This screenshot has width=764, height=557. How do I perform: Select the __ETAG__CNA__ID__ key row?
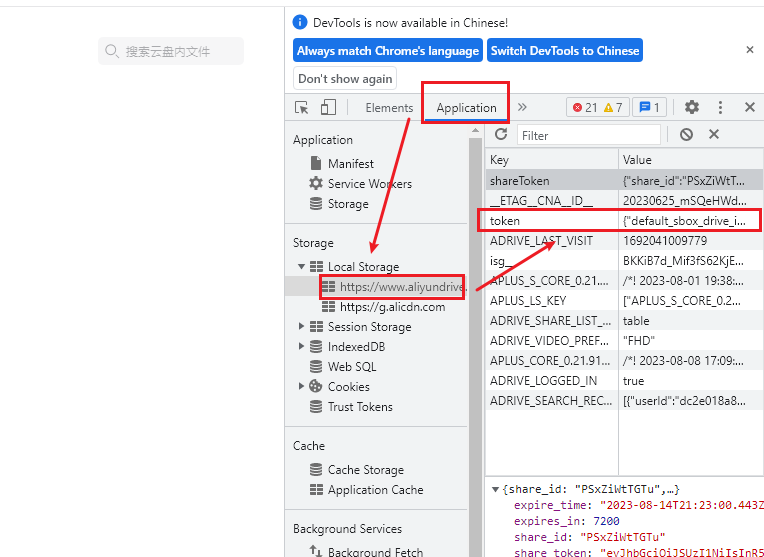[625, 200]
